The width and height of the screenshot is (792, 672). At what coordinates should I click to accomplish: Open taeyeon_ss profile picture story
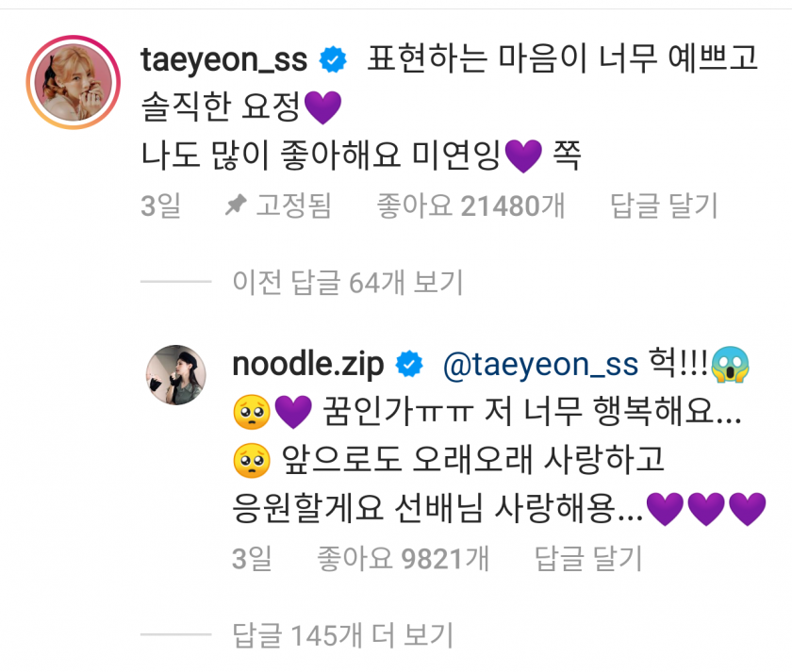74,82
